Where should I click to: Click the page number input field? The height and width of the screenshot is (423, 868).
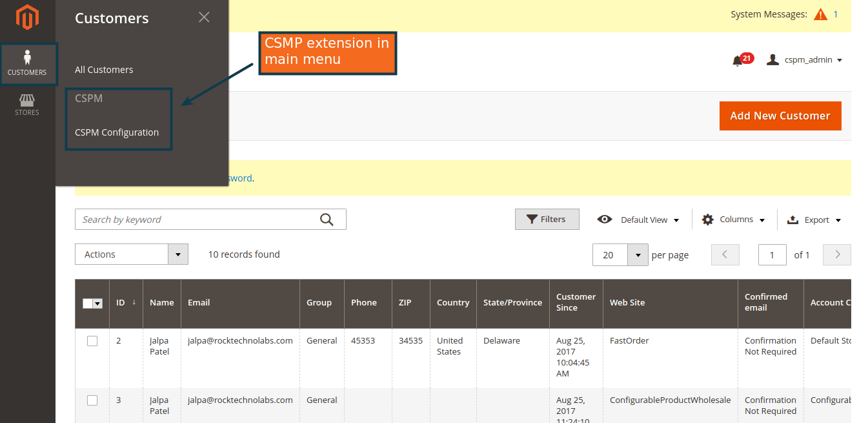pos(772,254)
